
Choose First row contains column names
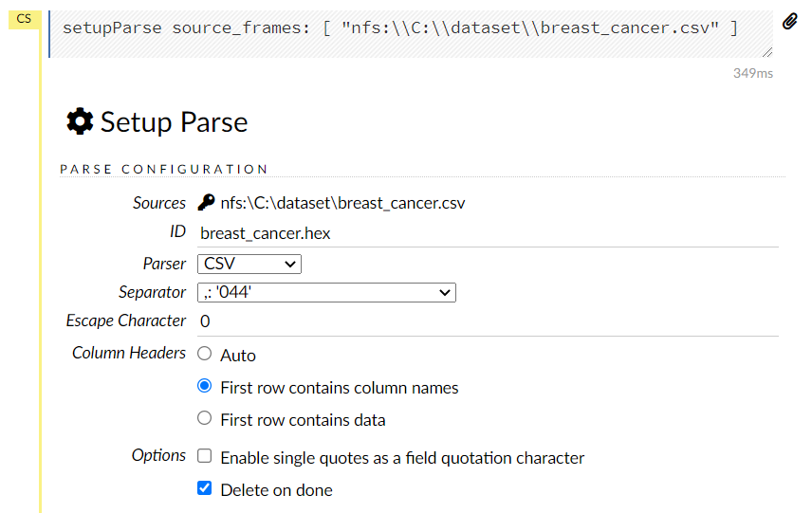(x=204, y=387)
